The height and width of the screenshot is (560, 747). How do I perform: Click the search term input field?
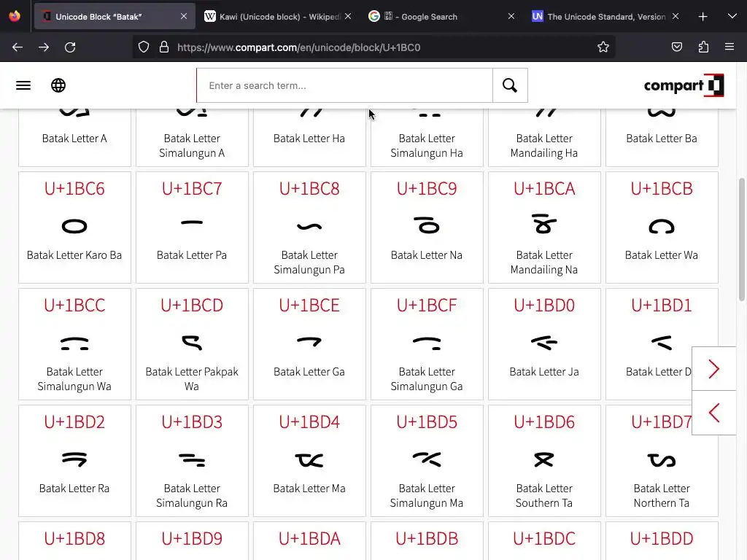[345, 85]
